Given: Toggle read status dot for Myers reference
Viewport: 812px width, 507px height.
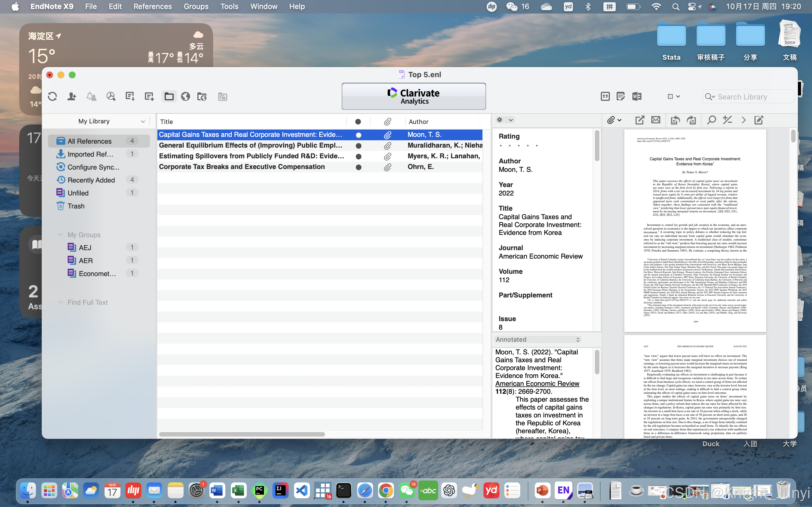Looking at the screenshot, I should pyautogui.click(x=358, y=156).
